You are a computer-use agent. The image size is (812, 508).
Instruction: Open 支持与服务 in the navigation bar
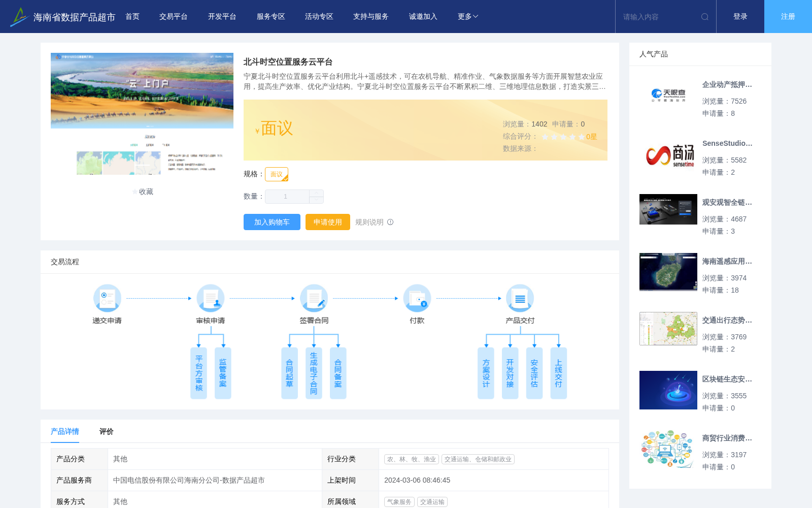coord(371,17)
